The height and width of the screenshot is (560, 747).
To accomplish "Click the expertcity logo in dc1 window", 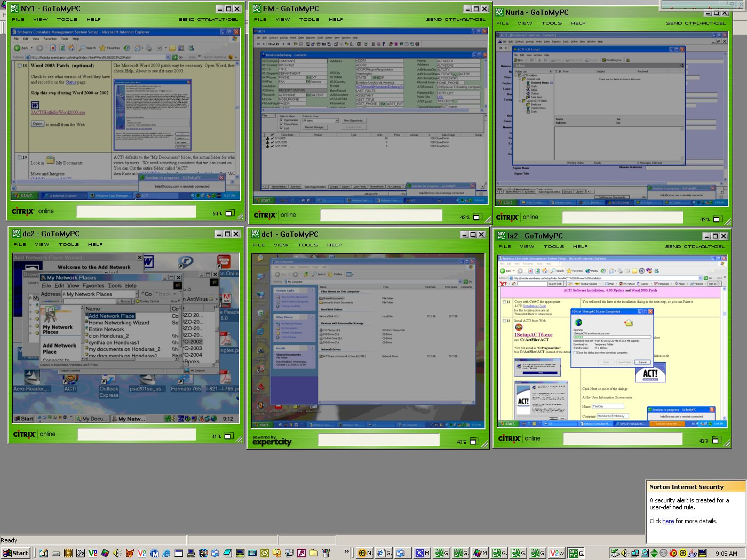I will [x=272, y=441].
